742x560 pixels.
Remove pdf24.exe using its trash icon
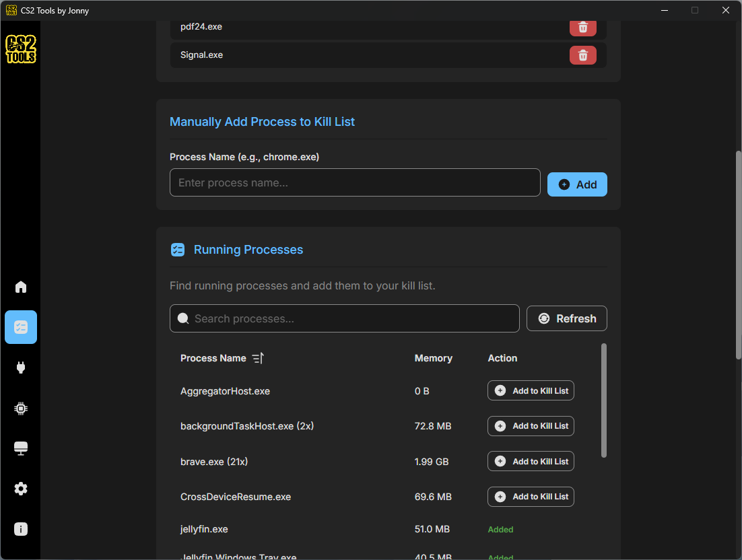(582, 28)
